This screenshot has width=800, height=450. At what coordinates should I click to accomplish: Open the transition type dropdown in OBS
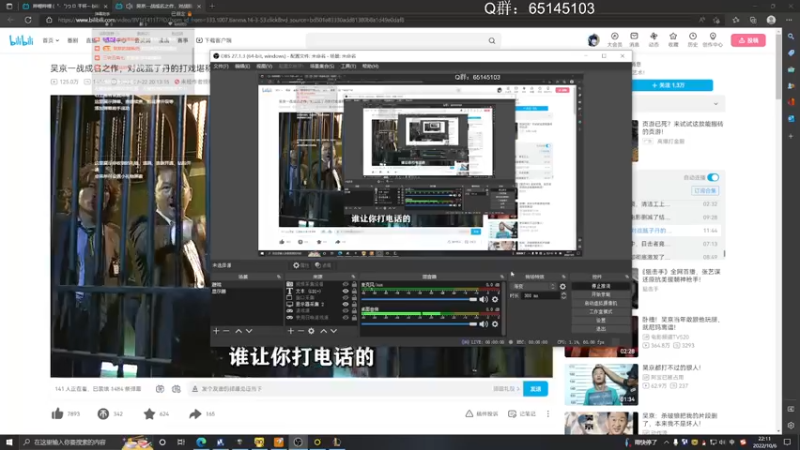point(533,287)
